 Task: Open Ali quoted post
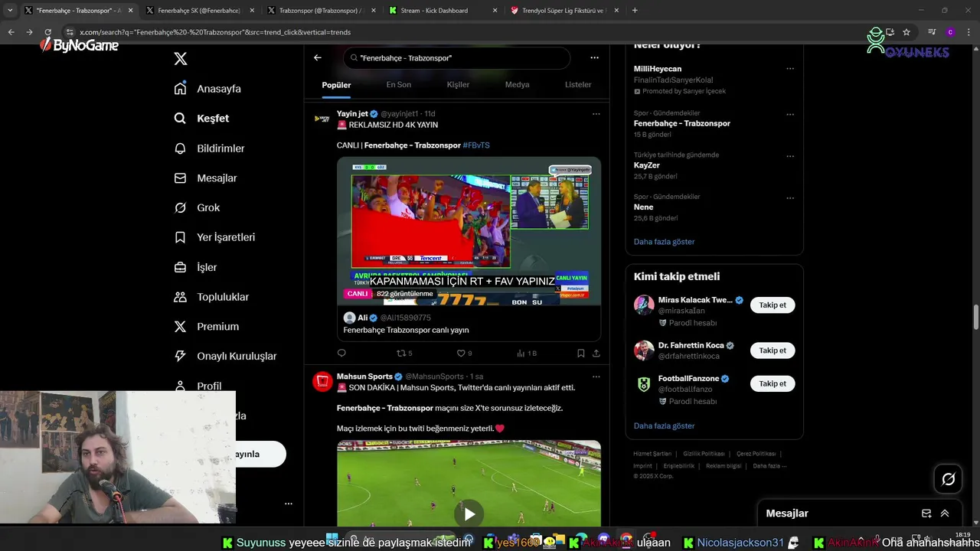click(x=469, y=324)
